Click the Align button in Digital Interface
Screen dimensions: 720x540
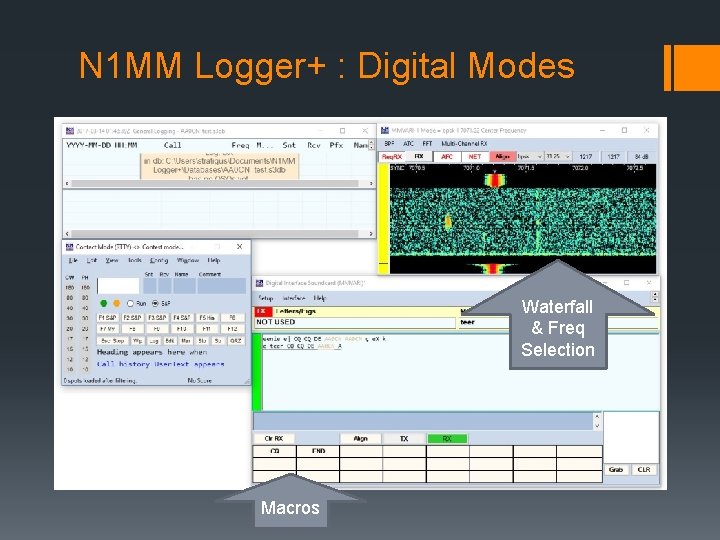360,439
